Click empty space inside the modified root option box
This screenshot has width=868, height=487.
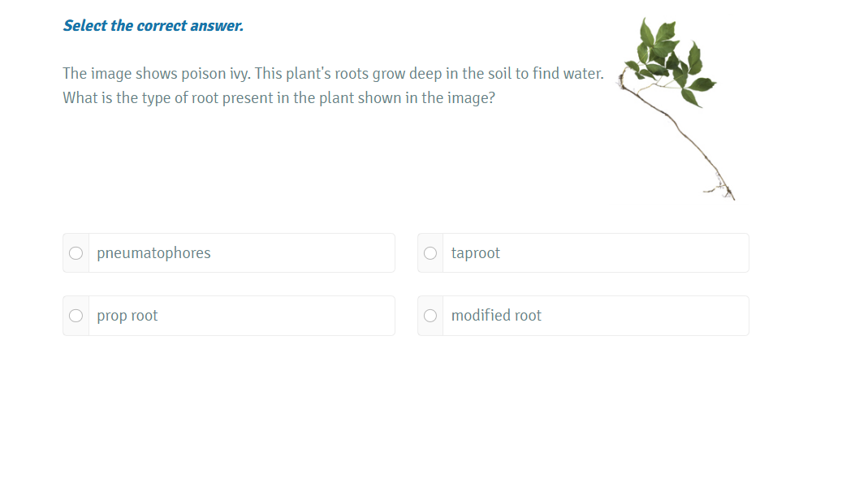[650, 316]
